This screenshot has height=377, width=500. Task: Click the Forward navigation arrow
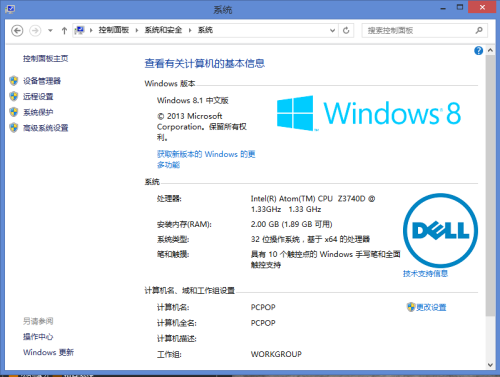click(x=35, y=31)
